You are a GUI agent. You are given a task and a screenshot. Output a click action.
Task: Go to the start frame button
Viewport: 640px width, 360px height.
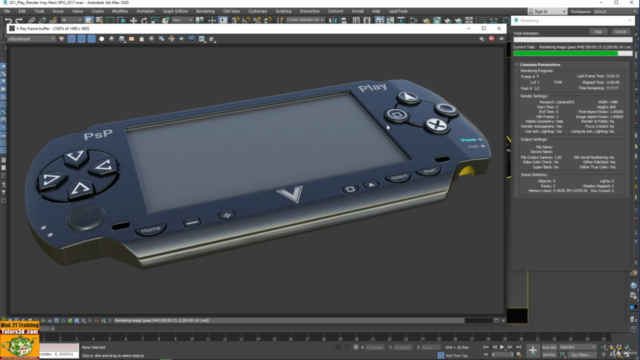point(486,347)
